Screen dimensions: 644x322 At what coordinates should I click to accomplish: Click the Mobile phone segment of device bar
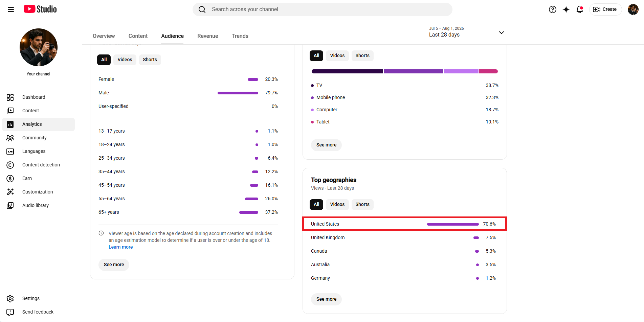[414, 71]
